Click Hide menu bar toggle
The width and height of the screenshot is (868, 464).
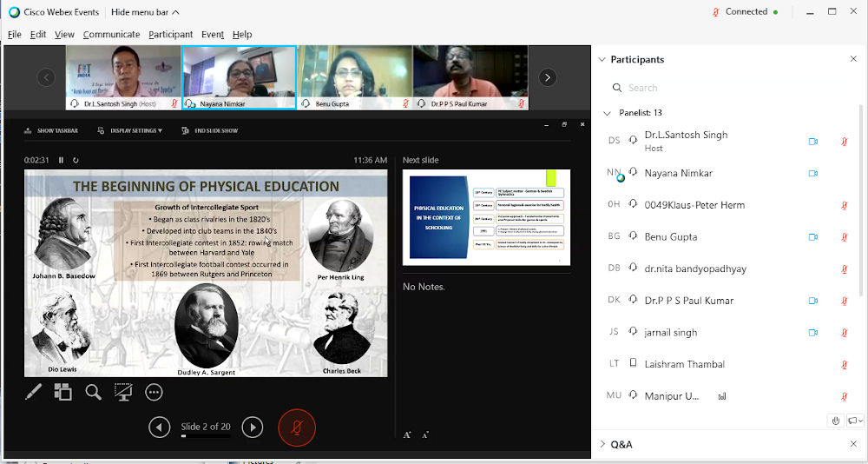tap(145, 11)
